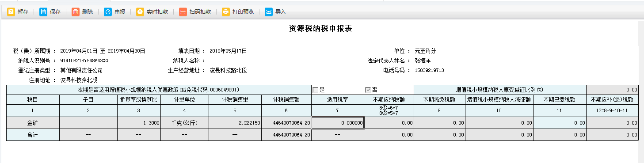This screenshot has width=644, height=163.
Task: Click the 合计 row label
Action: click(x=33, y=134)
